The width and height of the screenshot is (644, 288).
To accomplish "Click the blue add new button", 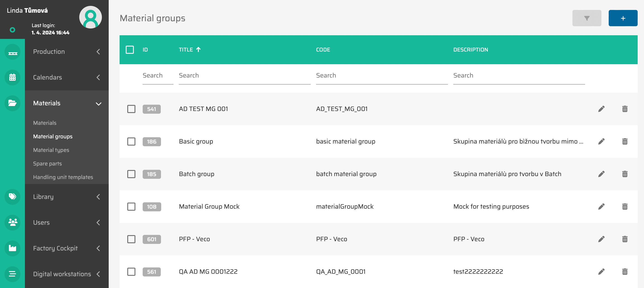I will (x=623, y=18).
